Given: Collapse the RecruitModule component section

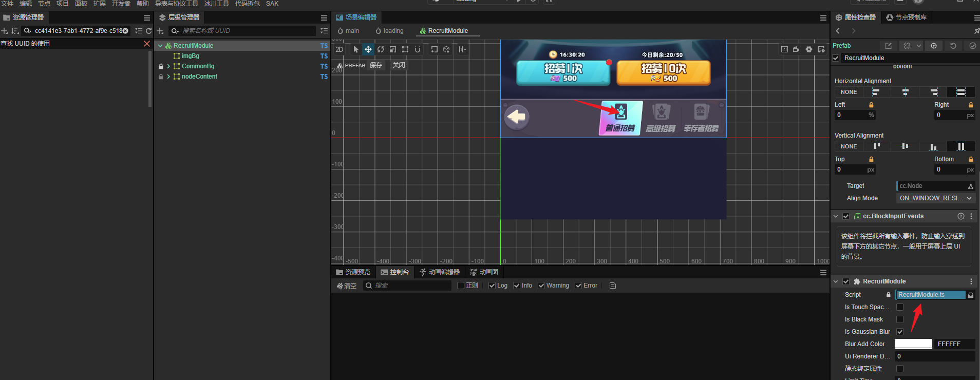Looking at the screenshot, I should click(836, 281).
